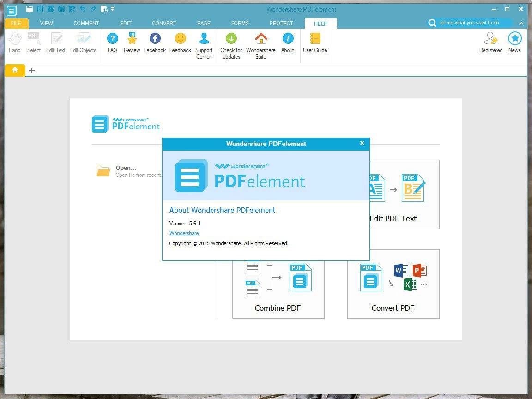This screenshot has width=532, height=399.
Task: Click the Copyright 2015 Wondershare text
Action: [x=229, y=244]
